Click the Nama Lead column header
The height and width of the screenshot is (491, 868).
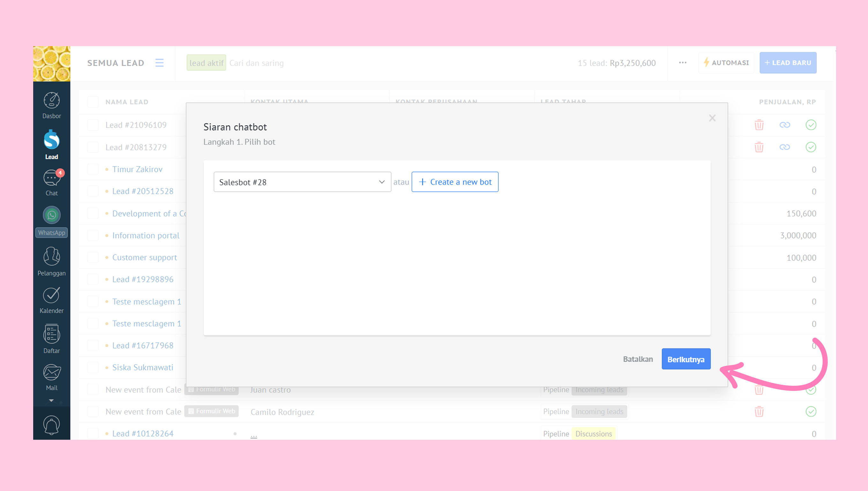pos(127,102)
